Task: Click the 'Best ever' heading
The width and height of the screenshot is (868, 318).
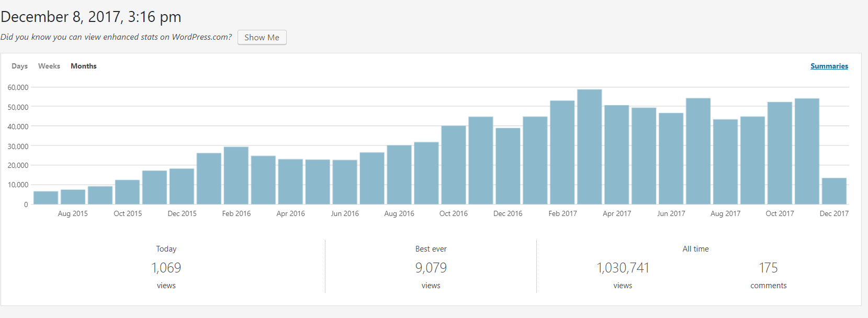Action: (431, 249)
